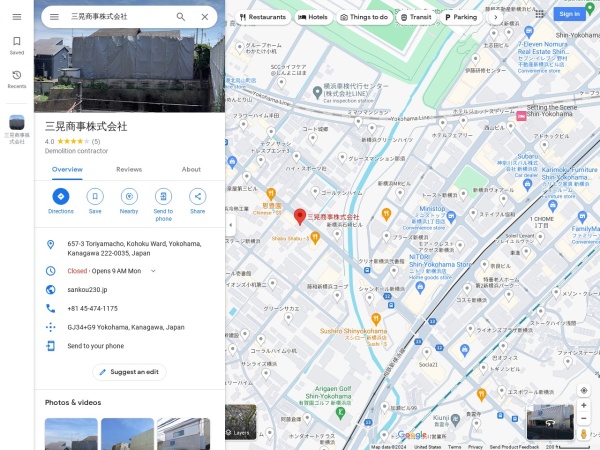Click the search magnifier icon
Image resolution: width=600 pixels, height=450 pixels.
click(181, 17)
